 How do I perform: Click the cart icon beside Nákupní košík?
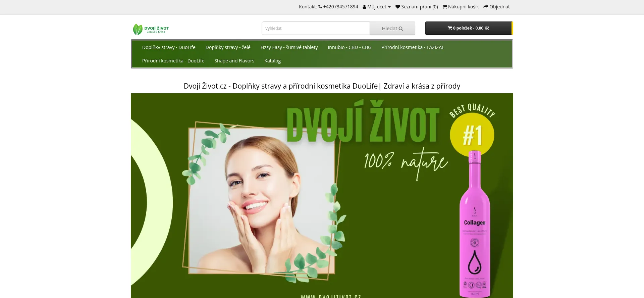[445, 7]
